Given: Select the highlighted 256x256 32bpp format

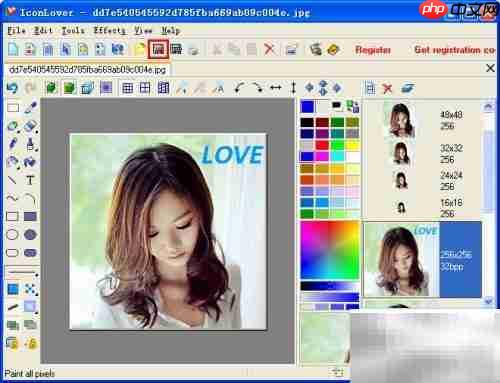Looking at the screenshot, I should click(x=423, y=259).
